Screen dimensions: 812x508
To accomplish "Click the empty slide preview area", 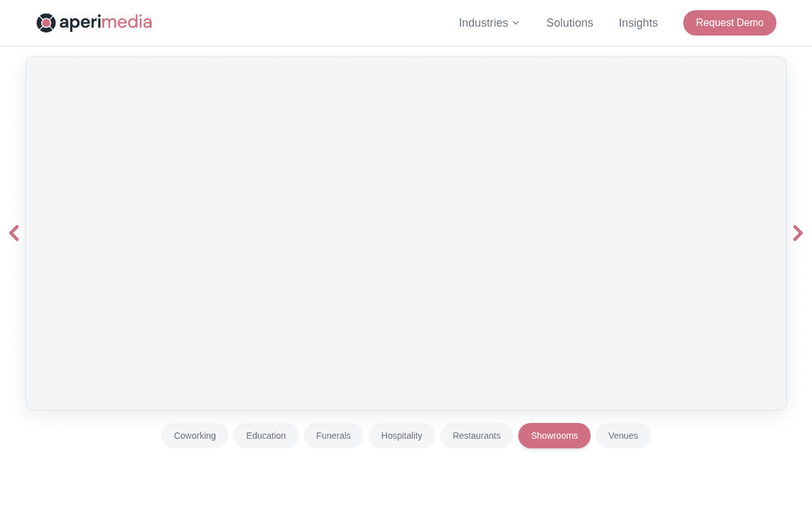I will pyautogui.click(x=406, y=233).
